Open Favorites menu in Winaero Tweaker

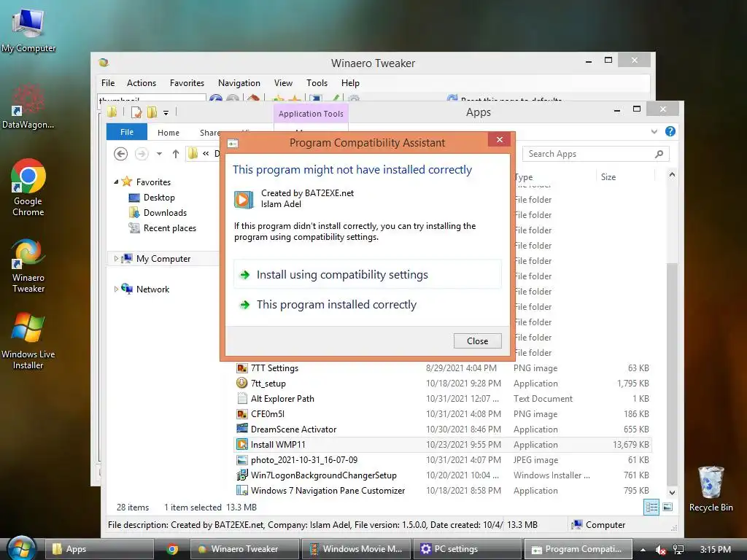click(x=187, y=83)
